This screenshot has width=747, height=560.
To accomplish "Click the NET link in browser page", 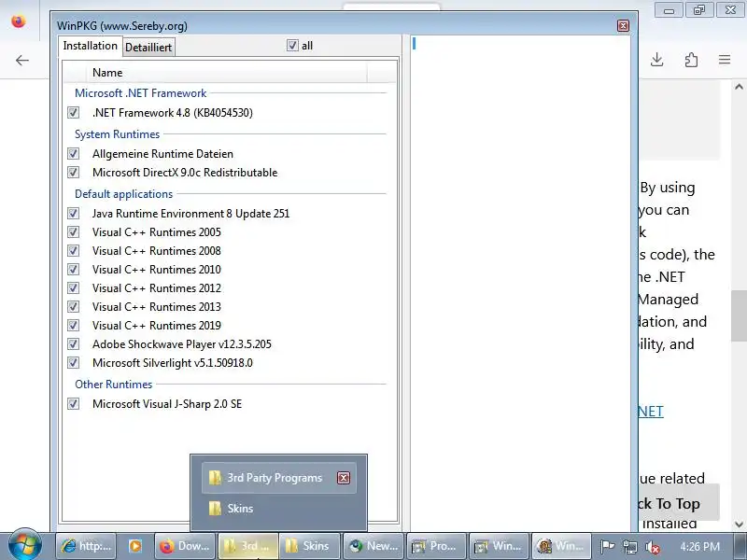I will click(x=651, y=411).
